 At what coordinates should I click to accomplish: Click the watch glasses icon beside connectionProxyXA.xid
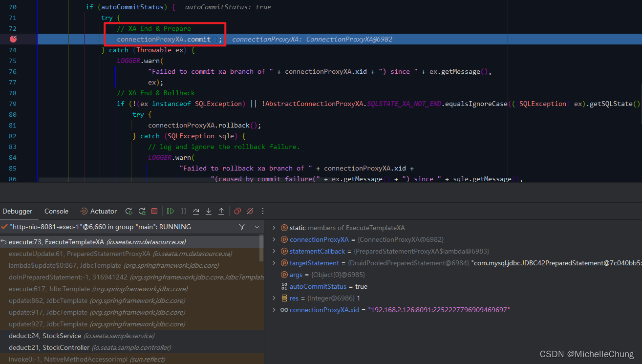pos(284,310)
